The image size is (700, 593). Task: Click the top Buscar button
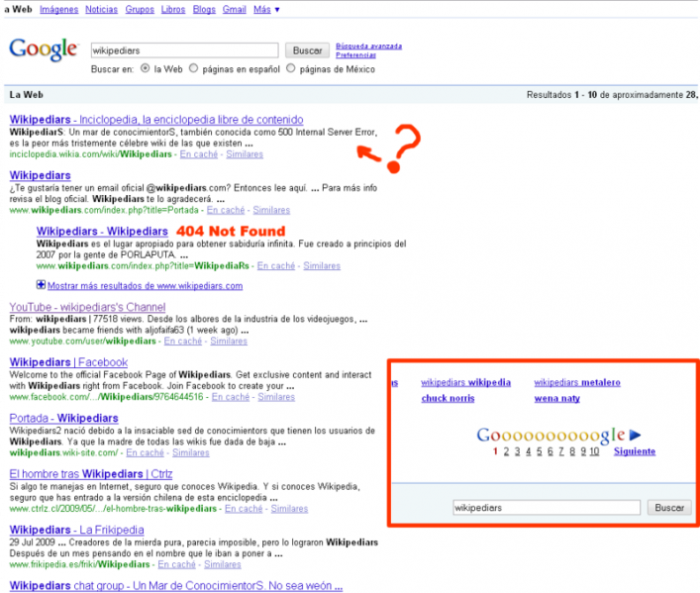[x=307, y=50]
